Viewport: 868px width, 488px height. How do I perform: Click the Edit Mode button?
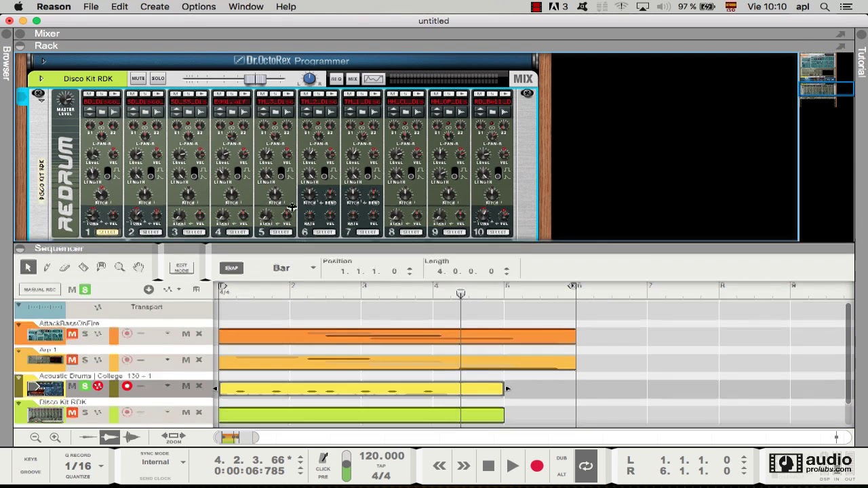[x=181, y=268]
